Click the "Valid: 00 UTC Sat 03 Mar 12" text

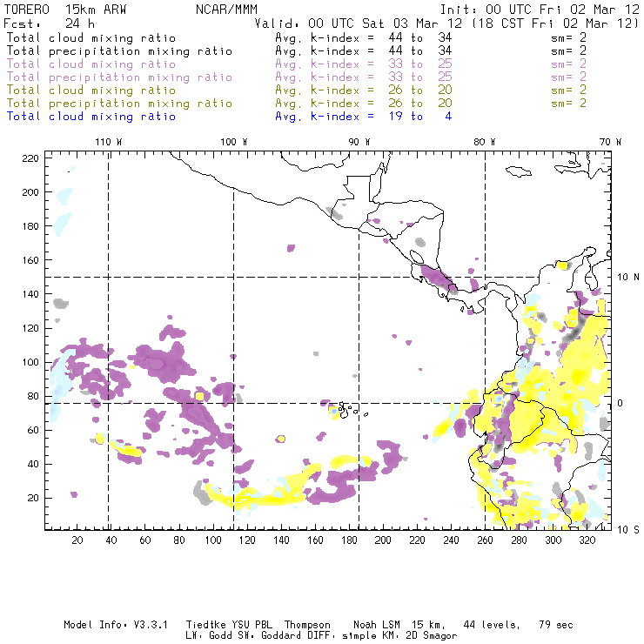click(358, 23)
